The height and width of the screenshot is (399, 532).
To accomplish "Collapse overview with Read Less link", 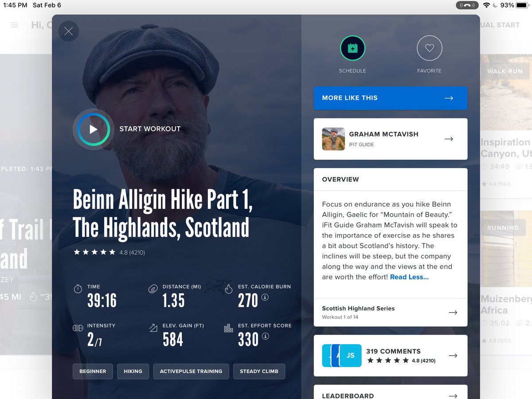I will tap(409, 277).
